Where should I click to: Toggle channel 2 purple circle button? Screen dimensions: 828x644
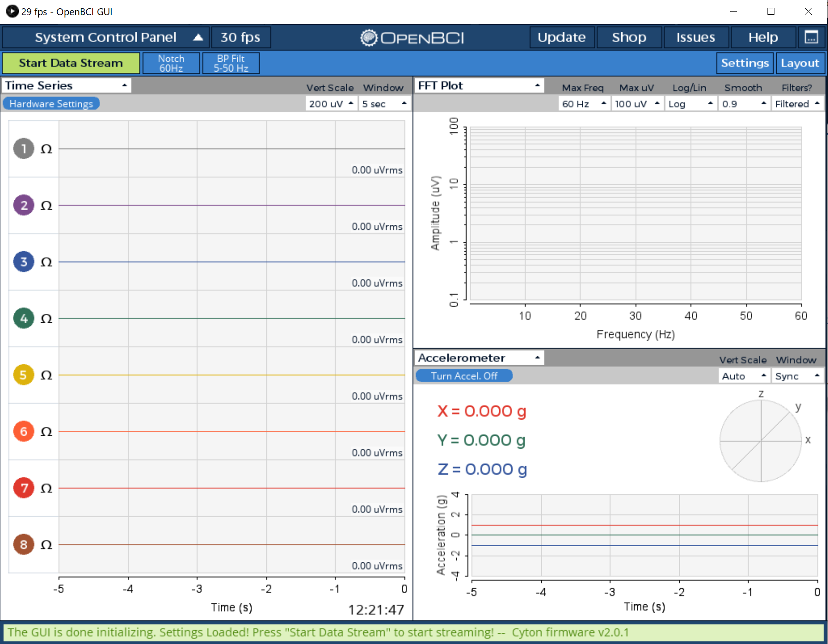[24, 205]
